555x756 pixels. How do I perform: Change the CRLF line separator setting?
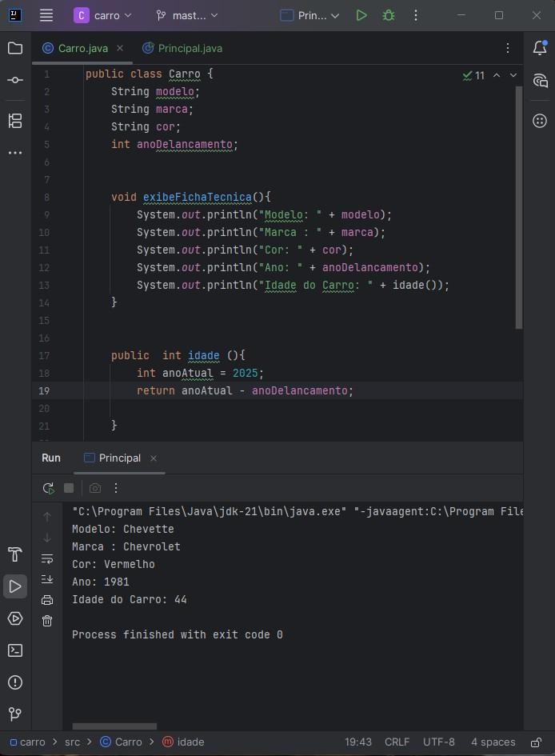[397, 742]
